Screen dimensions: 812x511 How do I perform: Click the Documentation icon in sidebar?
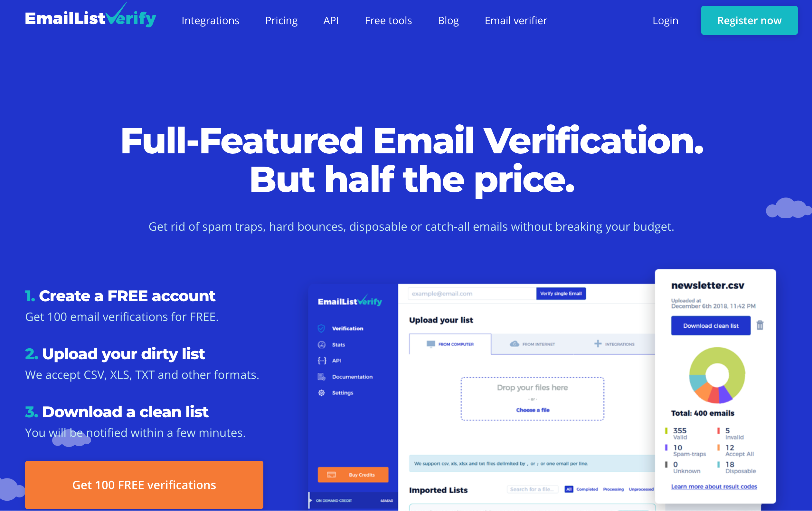coord(322,377)
